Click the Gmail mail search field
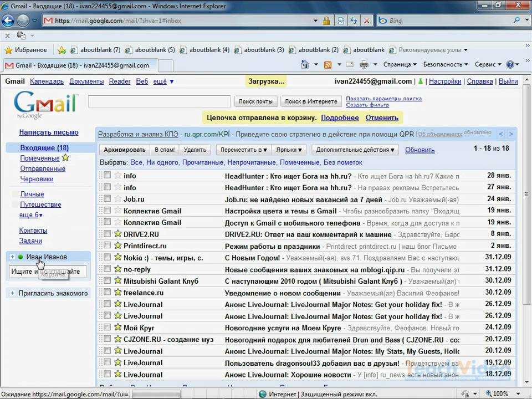 point(159,101)
